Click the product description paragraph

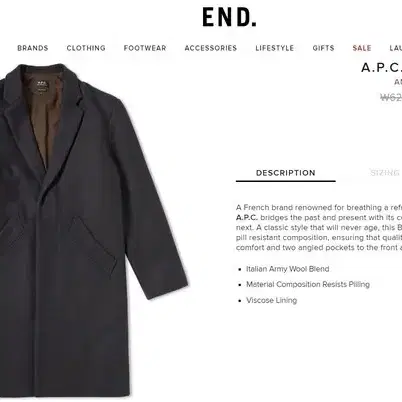tap(319, 228)
